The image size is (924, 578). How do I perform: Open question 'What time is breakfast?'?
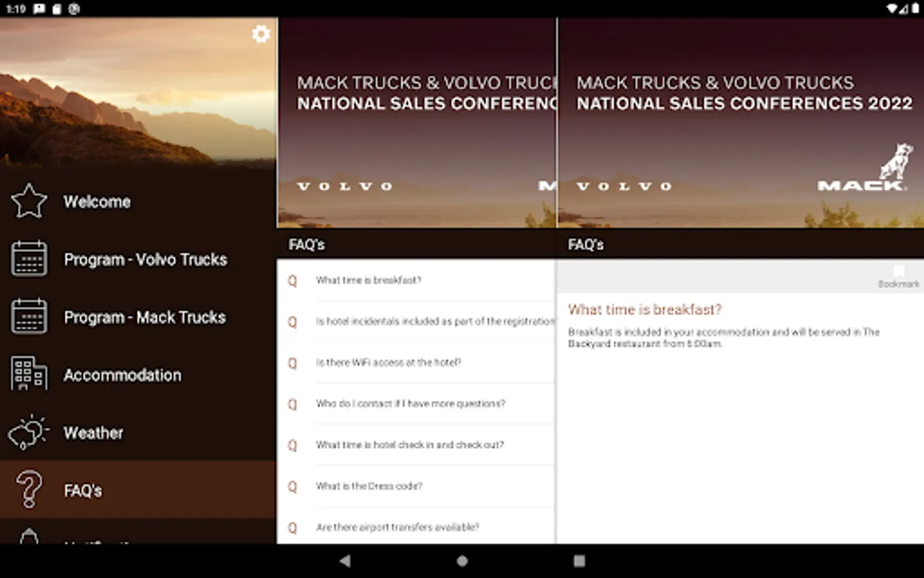tap(416, 280)
